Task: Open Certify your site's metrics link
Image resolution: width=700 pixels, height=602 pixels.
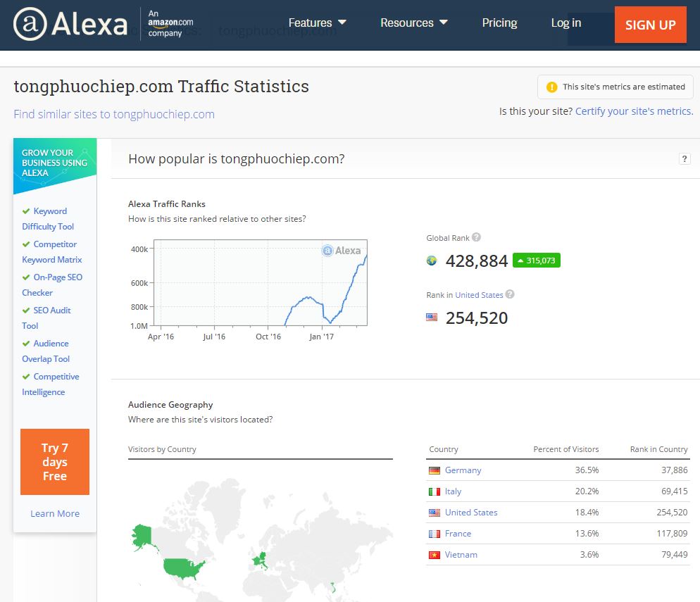Action: coord(634,111)
